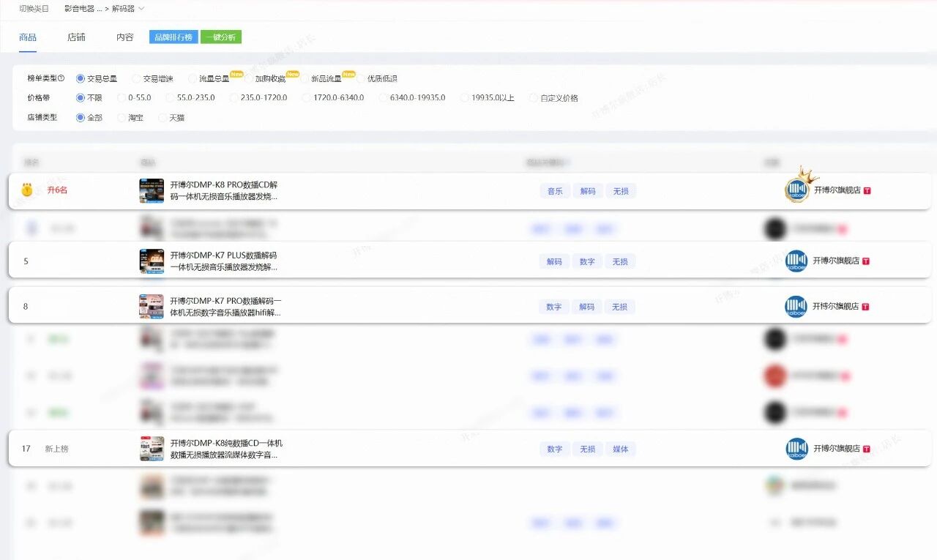Click the 数字 tag in the rank 8 row
Viewport: 937px width, 560px height.
[x=554, y=307]
